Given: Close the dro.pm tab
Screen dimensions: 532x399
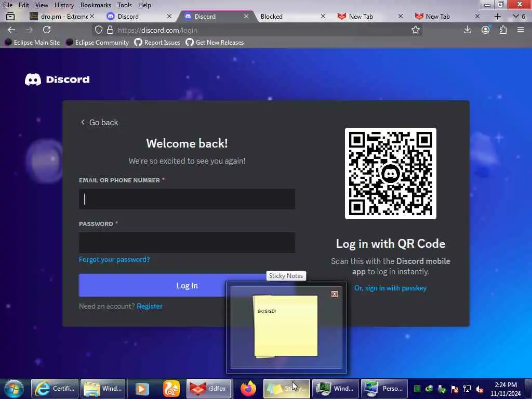Looking at the screenshot, I should (92, 16).
